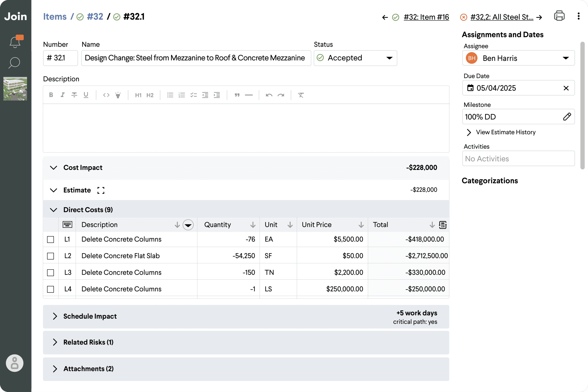
Task: Check the L2 Delete Concrete Flat Slab row
Action: (51, 256)
